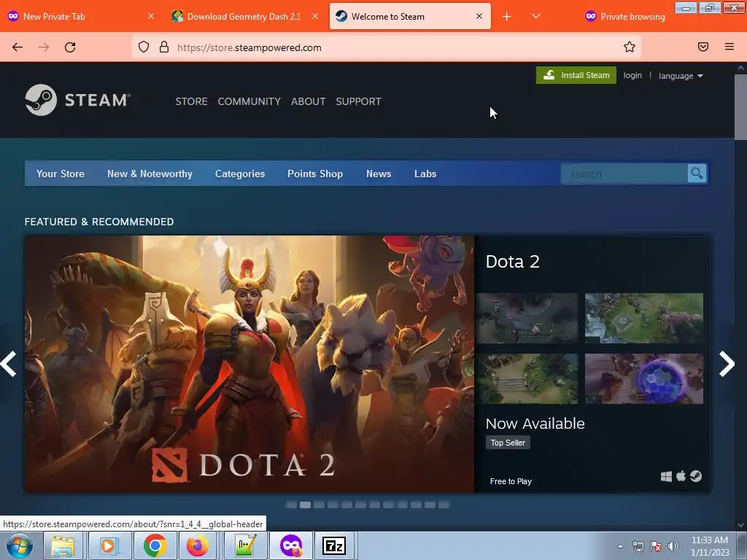Click the browser forward arrow

click(x=44, y=47)
